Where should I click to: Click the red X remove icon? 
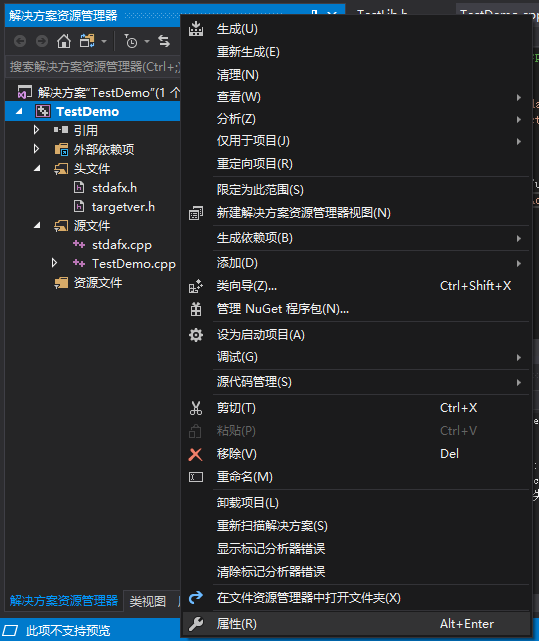[195, 454]
